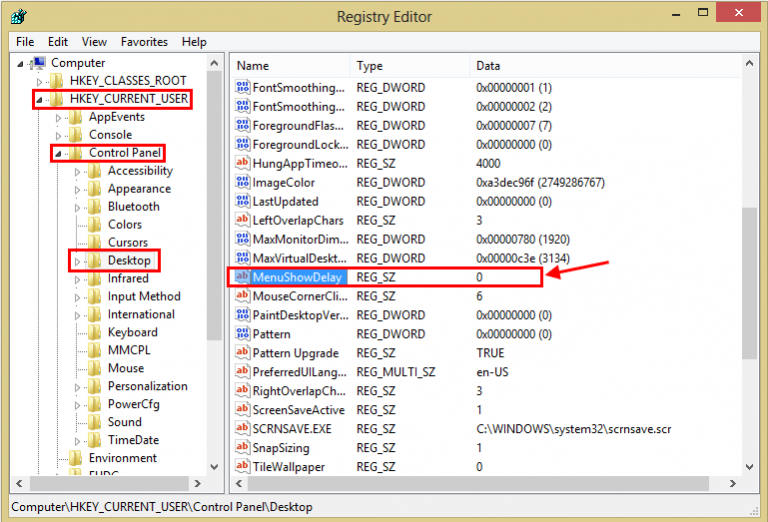Image resolution: width=768 pixels, height=522 pixels.
Task: Click the Personalization folder icon
Action: [x=94, y=386]
